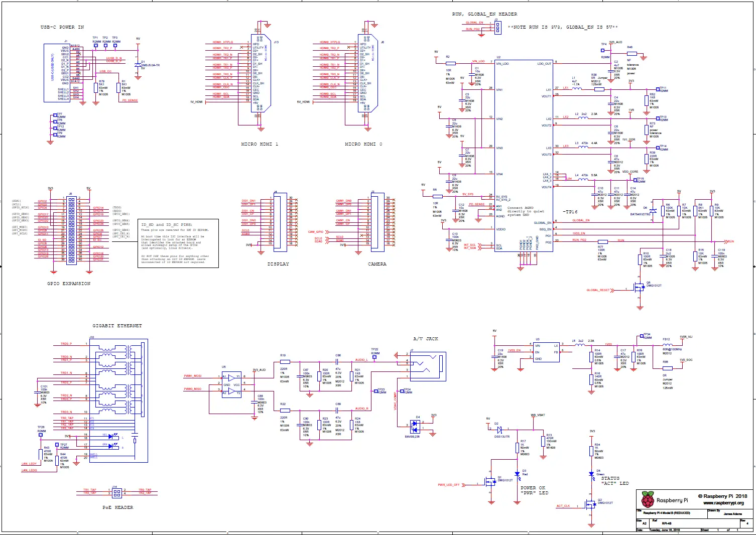756x535 pixels.
Task: Select the U3 regulator IC block
Action: tap(547, 352)
